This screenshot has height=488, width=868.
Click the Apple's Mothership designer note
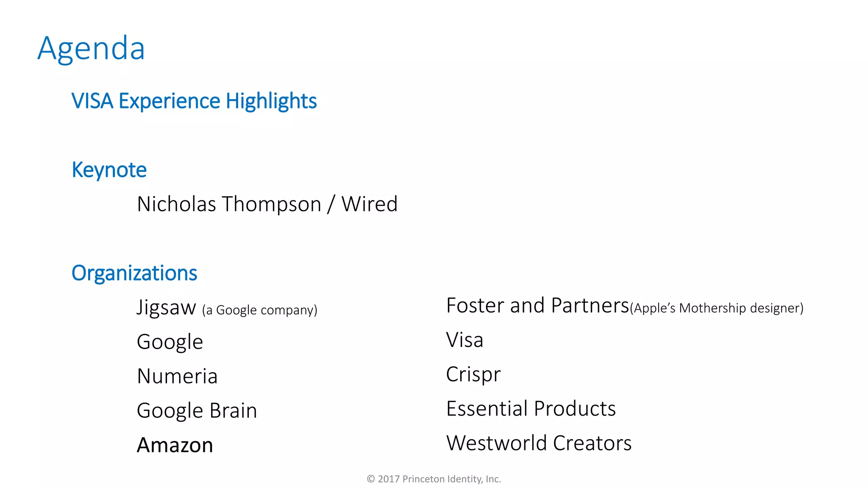[x=716, y=308]
